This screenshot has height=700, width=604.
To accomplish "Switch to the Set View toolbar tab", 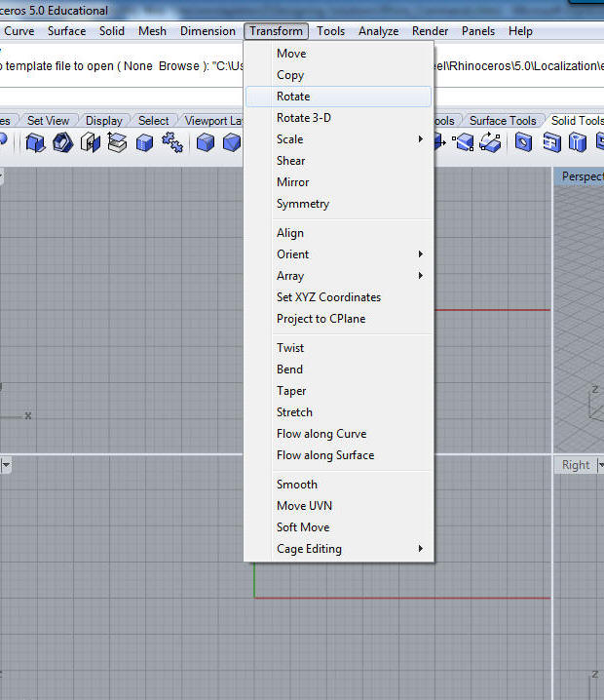I will click(x=48, y=121).
